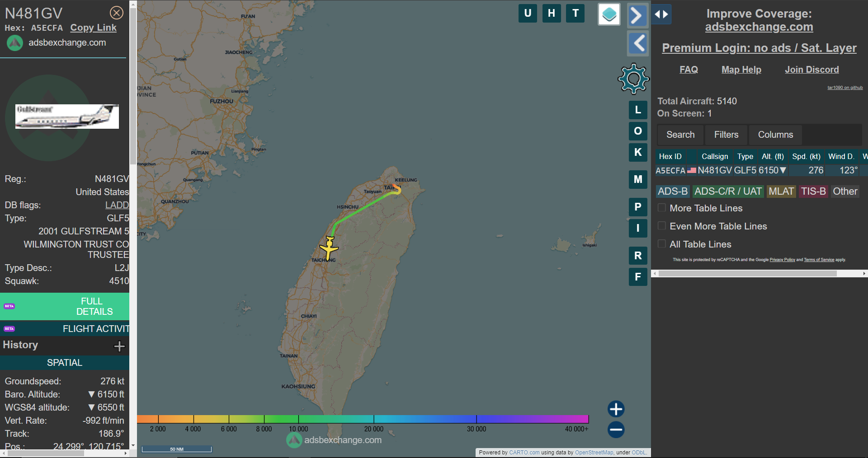This screenshot has width=868, height=458.
Task: Open the Search tab
Action: (680, 135)
